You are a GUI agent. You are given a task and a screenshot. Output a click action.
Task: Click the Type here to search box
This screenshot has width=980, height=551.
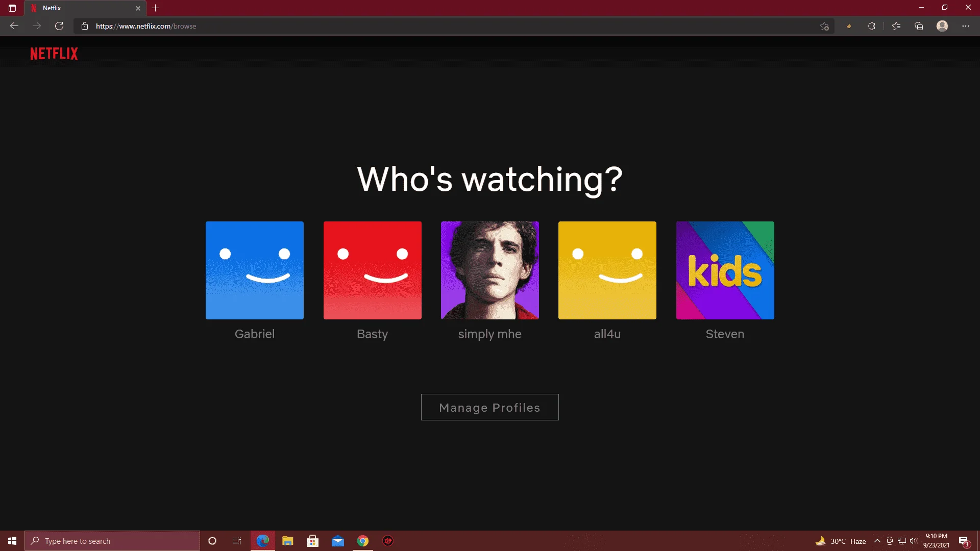[112, 541]
